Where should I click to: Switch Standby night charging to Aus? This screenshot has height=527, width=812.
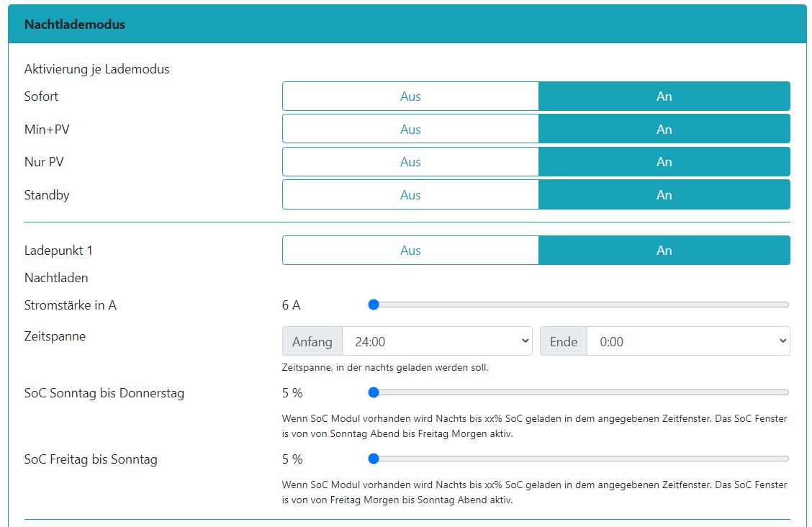pos(410,195)
